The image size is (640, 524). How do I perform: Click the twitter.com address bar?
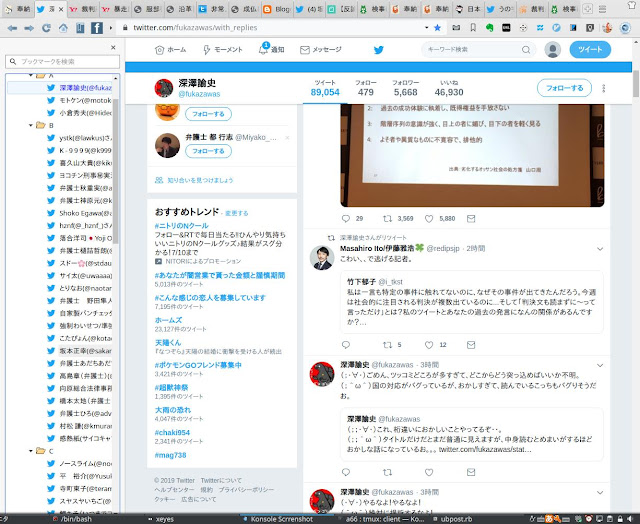pos(269,28)
